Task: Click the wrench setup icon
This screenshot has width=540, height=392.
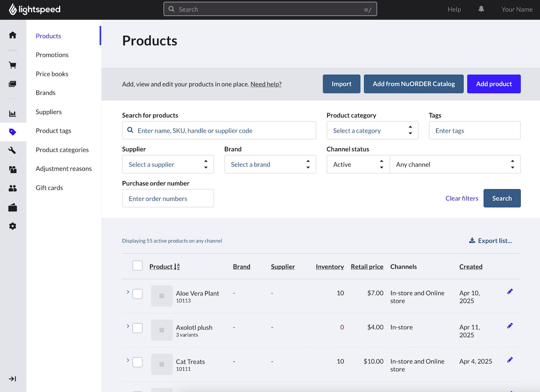Action: [x=13, y=150]
